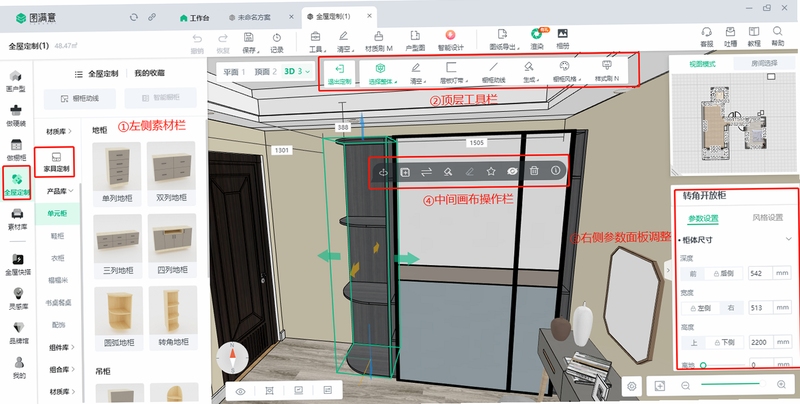This screenshot has width=800, height=404.
Task: Toggle visibility with canvas toolbar eye icon
Action: point(512,171)
